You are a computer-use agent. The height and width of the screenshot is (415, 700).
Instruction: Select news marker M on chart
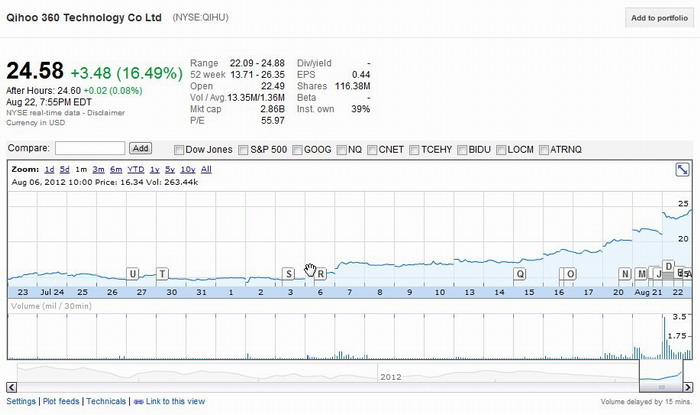pos(641,273)
